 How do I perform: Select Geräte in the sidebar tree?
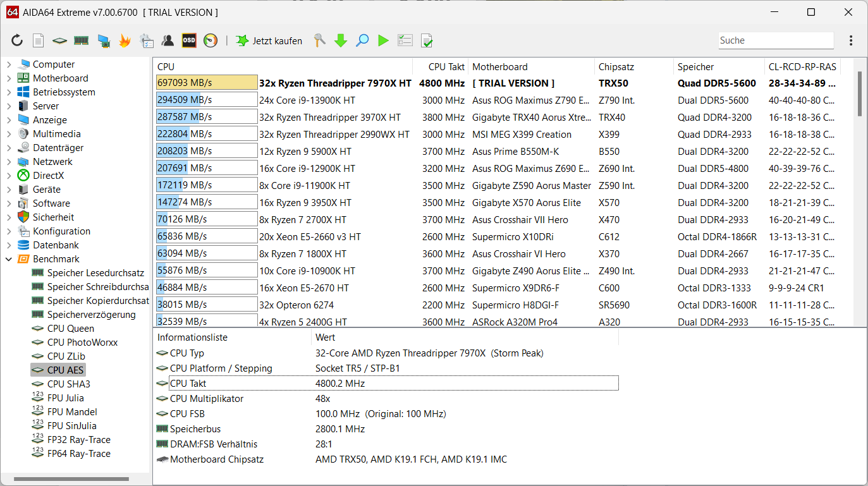pyautogui.click(x=47, y=190)
